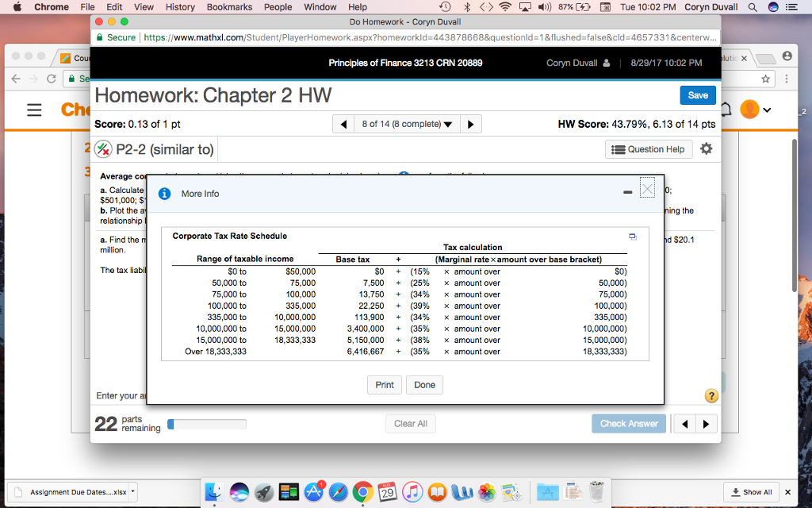
Task: Open the 8 of 14 question selector dropdown
Action: click(x=407, y=124)
